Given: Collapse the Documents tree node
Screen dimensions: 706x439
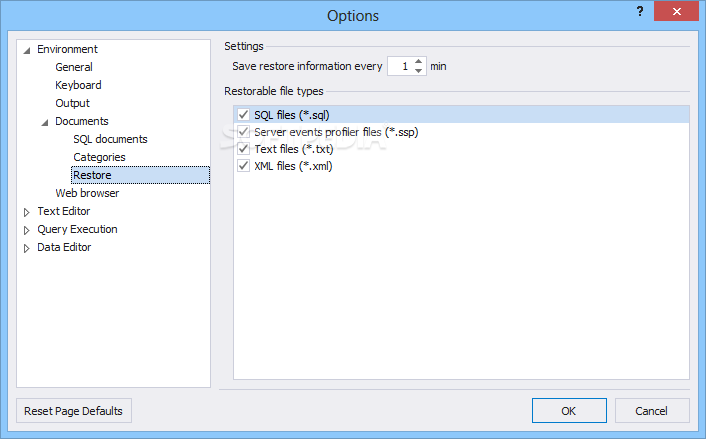Looking at the screenshot, I should coord(45,122).
